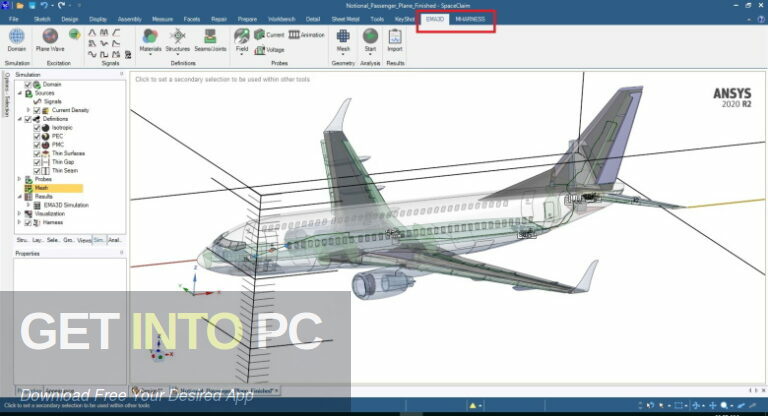
Task: Click the sine wave signal icon
Action: 92,54
